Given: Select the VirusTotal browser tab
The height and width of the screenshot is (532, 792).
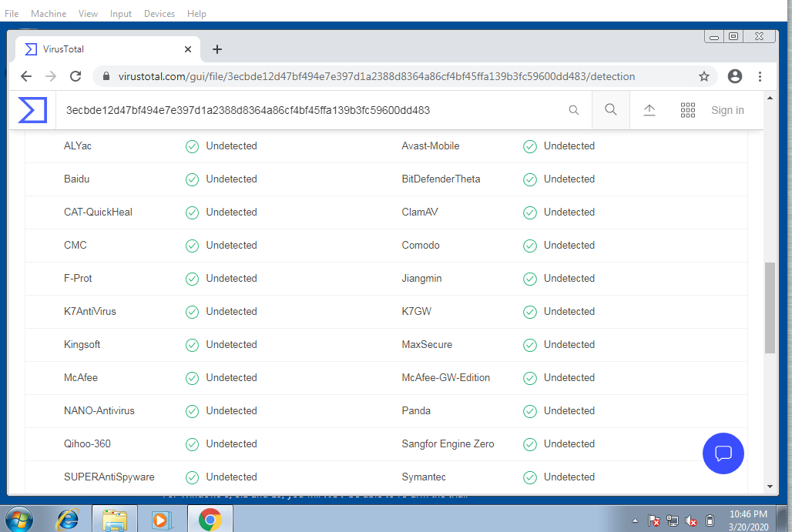Looking at the screenshot, I should click(x=108, y=49).
